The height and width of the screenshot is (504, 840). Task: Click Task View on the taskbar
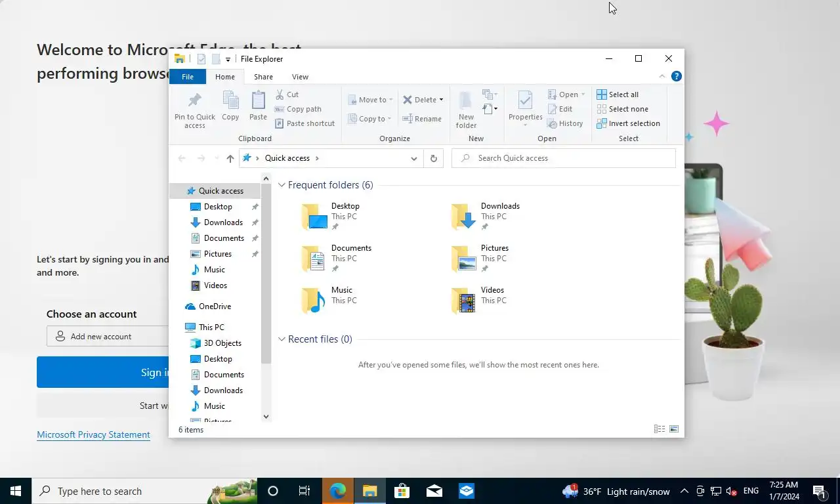click(x=304, y=491)
